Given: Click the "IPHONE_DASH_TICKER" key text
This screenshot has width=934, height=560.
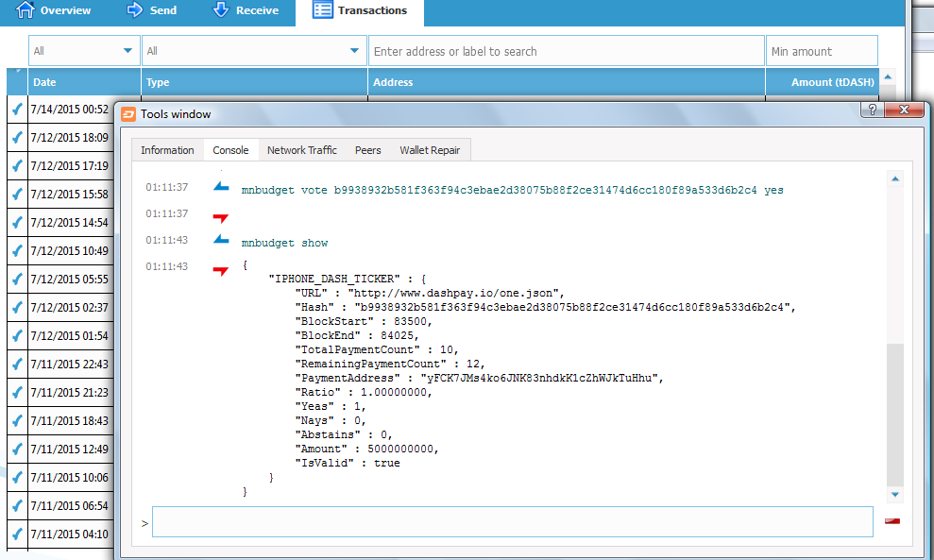Looking at the screenshot, I should tap(334, 279).
